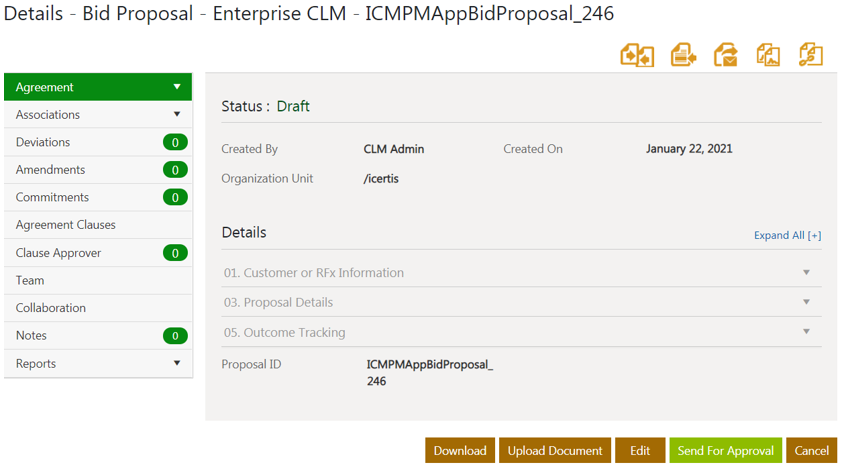Viewport: 843px width, 467px height.
Task: Expand the Agreement sidebar arrow
Action: click(x=177, y=87)
